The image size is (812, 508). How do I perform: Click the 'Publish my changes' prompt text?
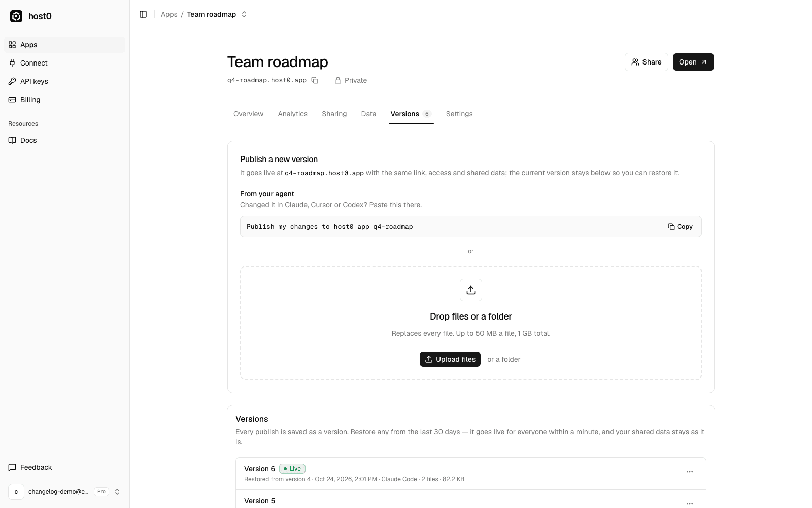pyautogui.click(x=330, y=227)
